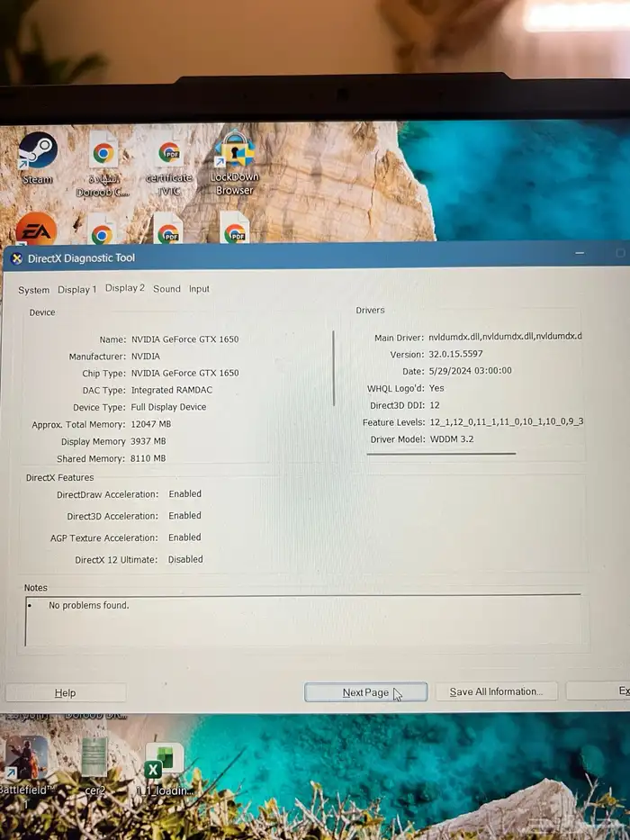630x840 pixels.
Task: Click the total memory value 12047 MB
Action: click(x=151, y=424)
